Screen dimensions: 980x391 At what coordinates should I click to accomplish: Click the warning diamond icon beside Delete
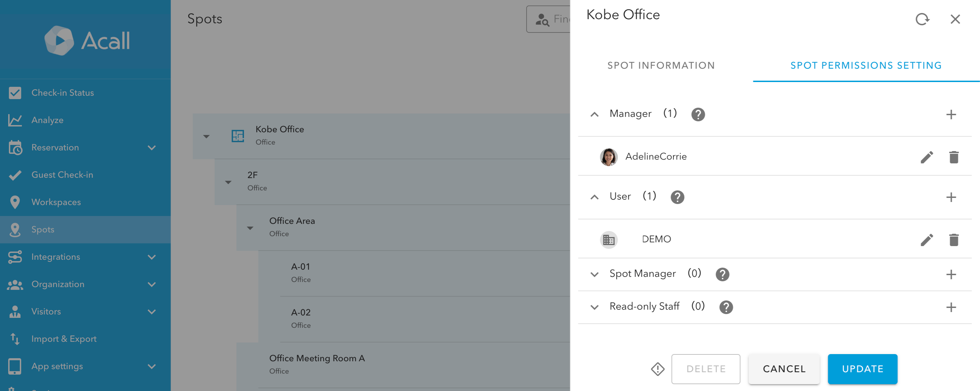657,369
